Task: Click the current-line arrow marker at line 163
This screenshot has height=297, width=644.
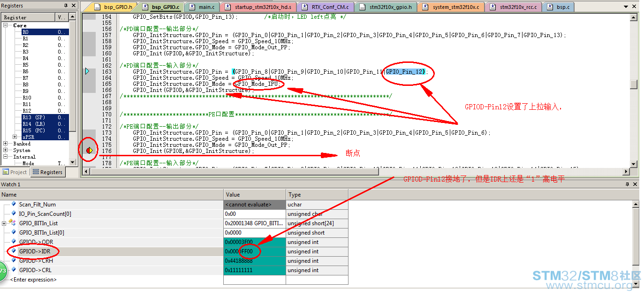Action: point(88,72)
